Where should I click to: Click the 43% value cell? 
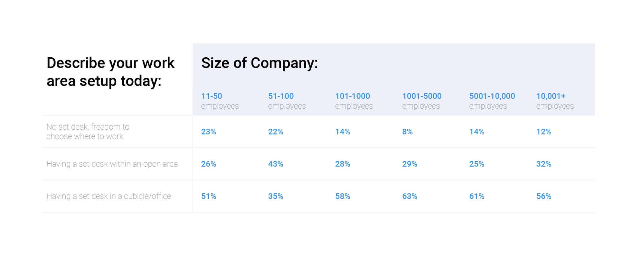[276, 164]
